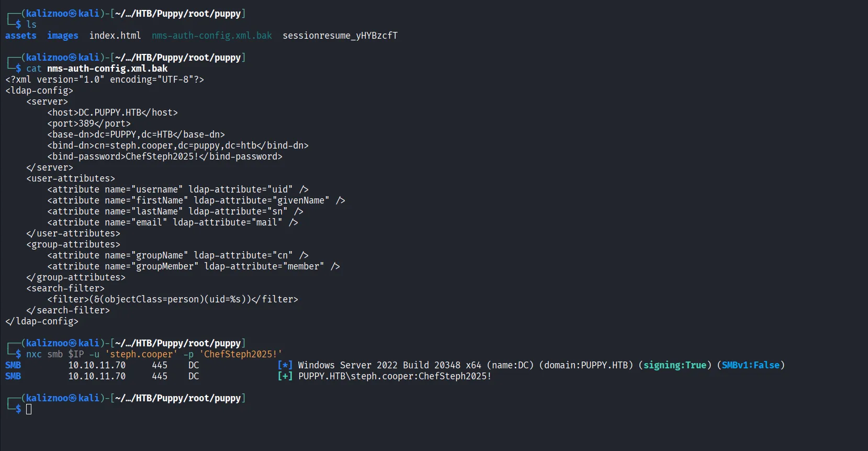This screenshot has width=868, height=451.
Task: Select the opening '<user-attributes>' tag
Action: coord(71,178)
